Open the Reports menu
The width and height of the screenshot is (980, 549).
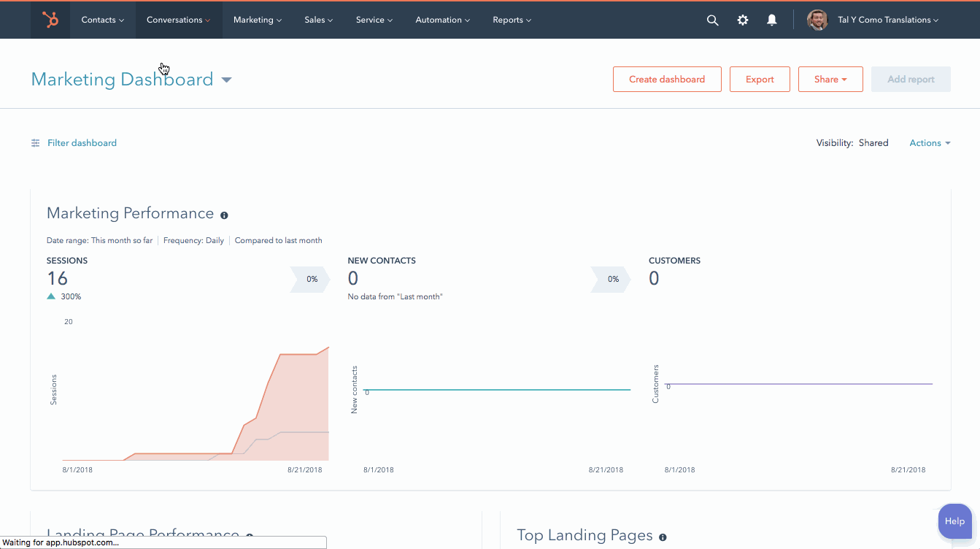click(x=512, y=20)
